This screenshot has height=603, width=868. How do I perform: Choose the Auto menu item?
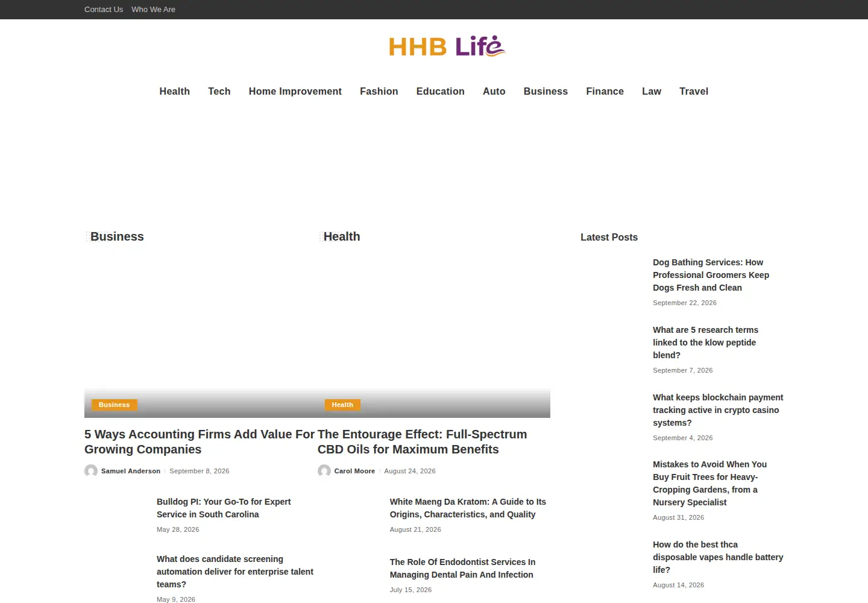point(494,92)
